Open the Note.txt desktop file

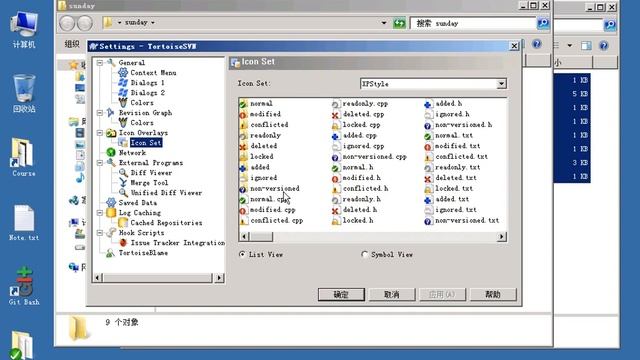pyautogui.click(x=24, y=222)
